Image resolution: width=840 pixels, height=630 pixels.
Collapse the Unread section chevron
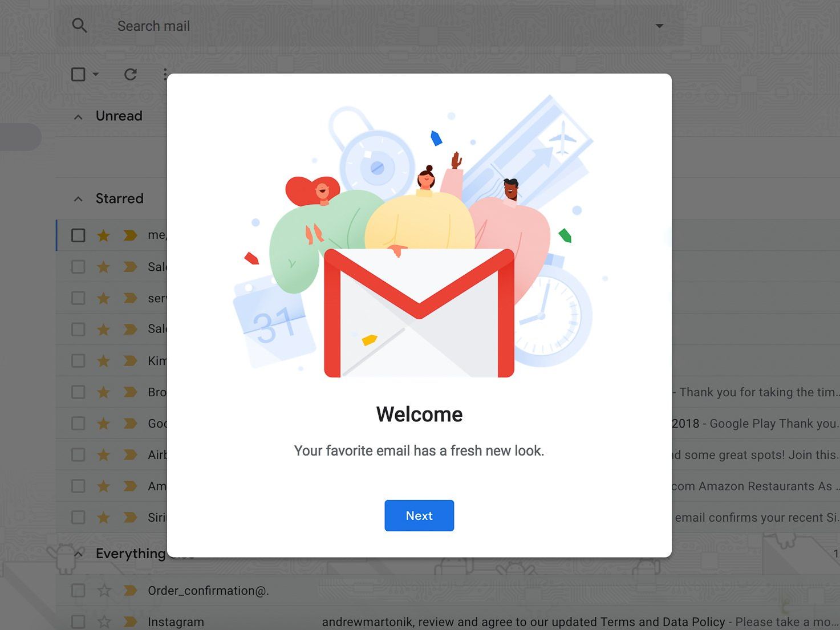(x=78, y=116)
